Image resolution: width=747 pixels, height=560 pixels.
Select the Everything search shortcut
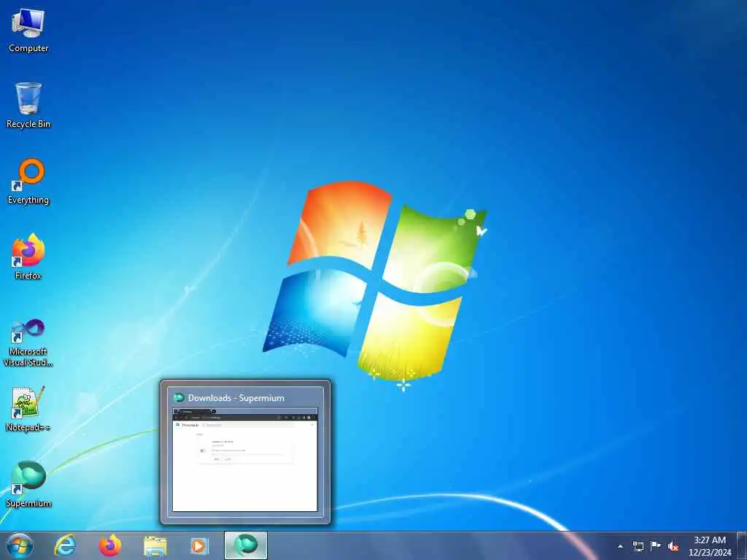click(x=28, y=182)
